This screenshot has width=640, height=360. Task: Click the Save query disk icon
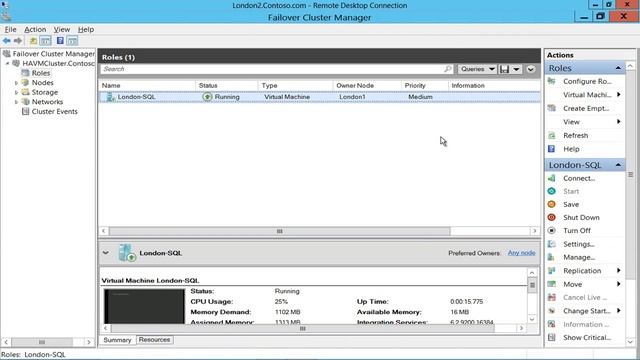504,69
